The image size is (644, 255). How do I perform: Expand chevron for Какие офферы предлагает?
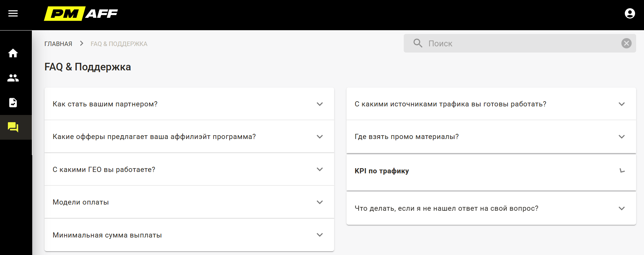pyautogui.click(x=320, y=137)
